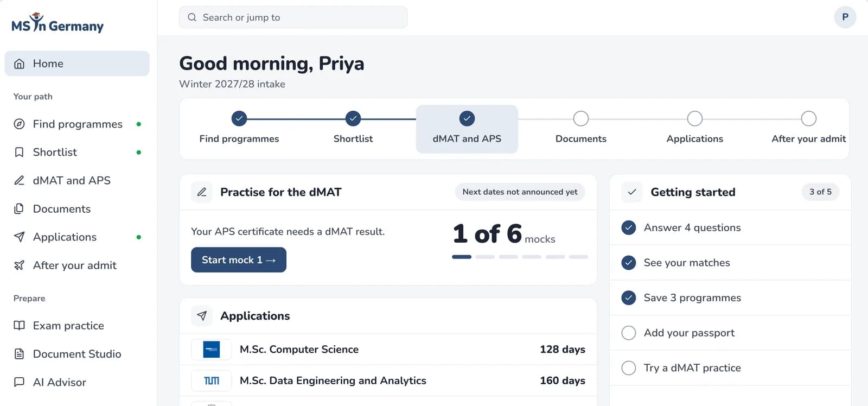Screen dimensions: 868x406
Task: Go to Exam practice in the sidebar
Action: tap(77, 326)
